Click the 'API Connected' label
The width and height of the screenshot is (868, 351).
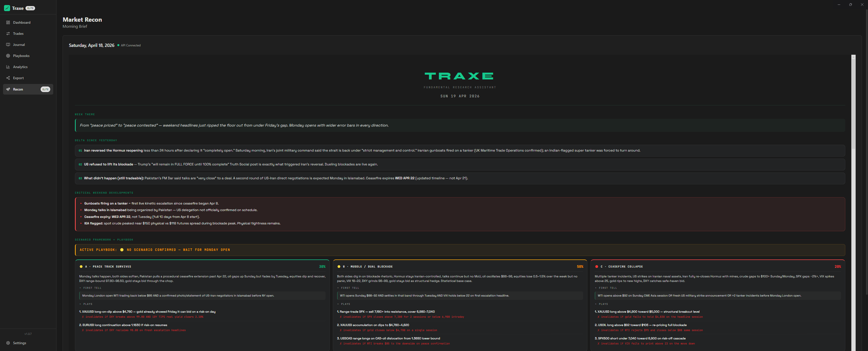coord(131,45)
